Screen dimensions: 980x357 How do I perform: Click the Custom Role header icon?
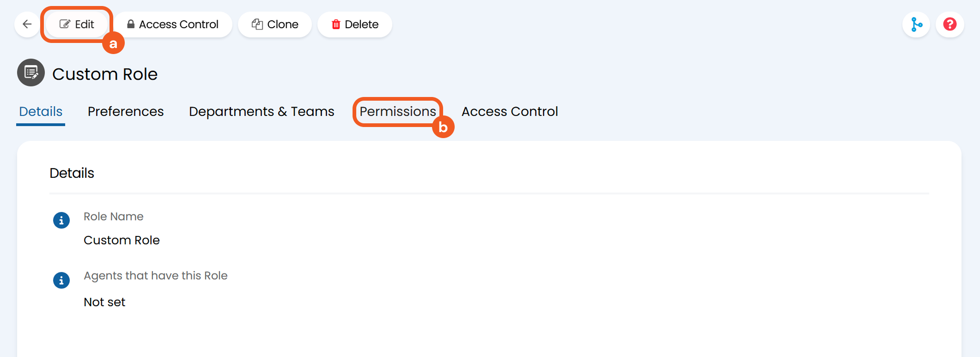[x=31, y=73]
